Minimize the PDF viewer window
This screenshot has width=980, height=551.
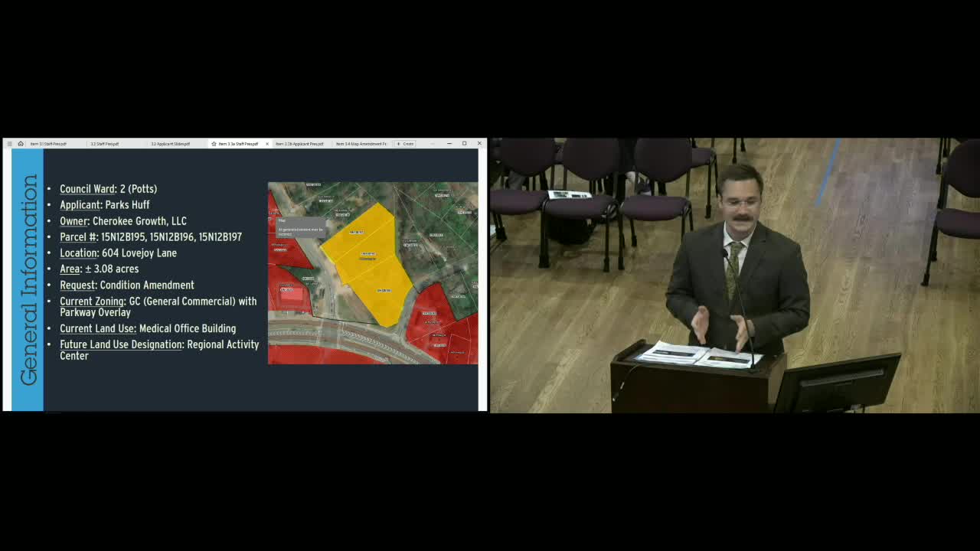(x=449, y=144)
